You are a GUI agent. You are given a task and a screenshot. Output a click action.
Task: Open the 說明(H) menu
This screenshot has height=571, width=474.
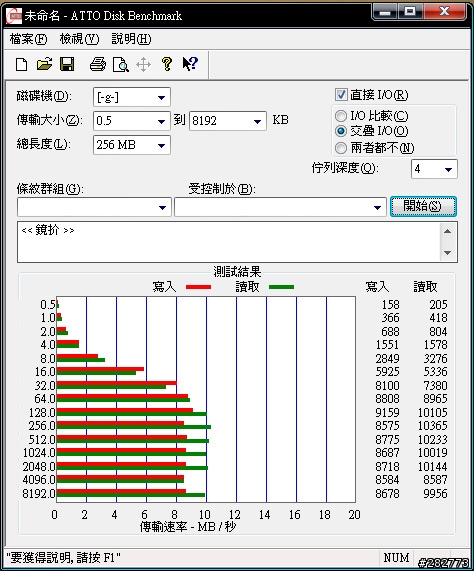(131, 39)
